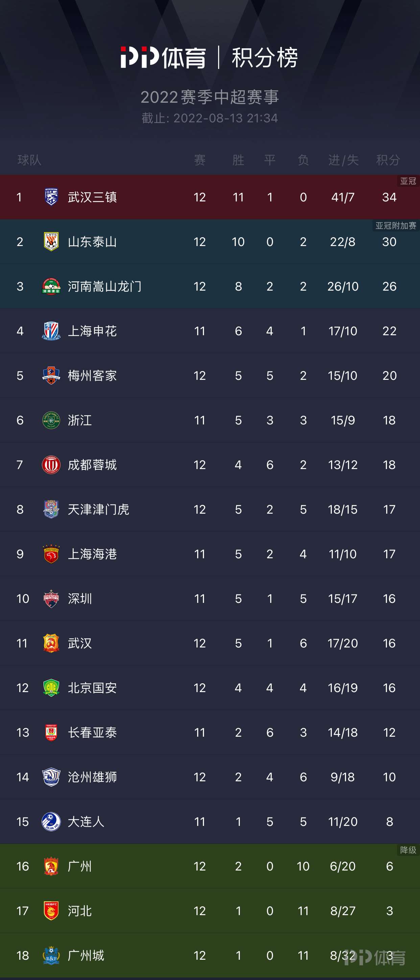This screenshot has height=980, width=420.
Task: Click the PP体育 logo at top
Action: tap(163, 57)
